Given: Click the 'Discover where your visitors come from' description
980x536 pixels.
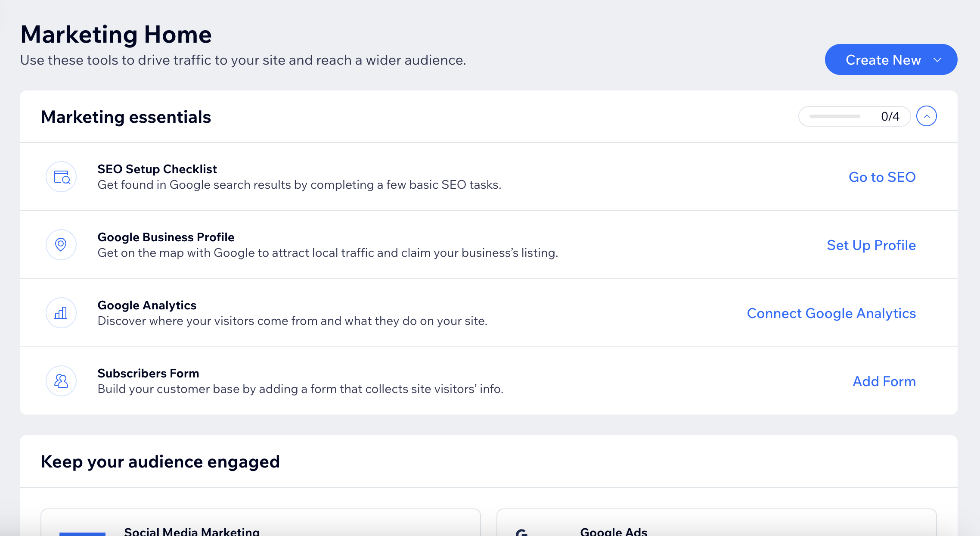Looking at the screenshot, I should click(x=292, y=321).
